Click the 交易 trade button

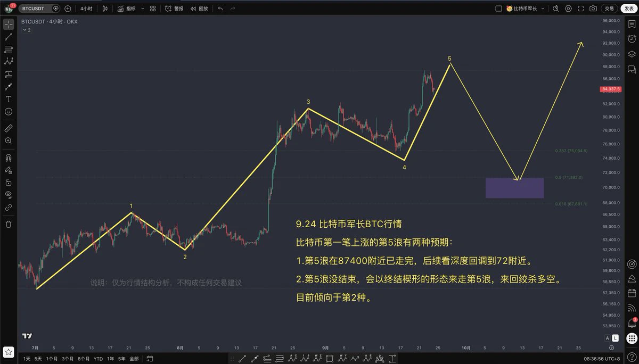[x=609, y=9]
